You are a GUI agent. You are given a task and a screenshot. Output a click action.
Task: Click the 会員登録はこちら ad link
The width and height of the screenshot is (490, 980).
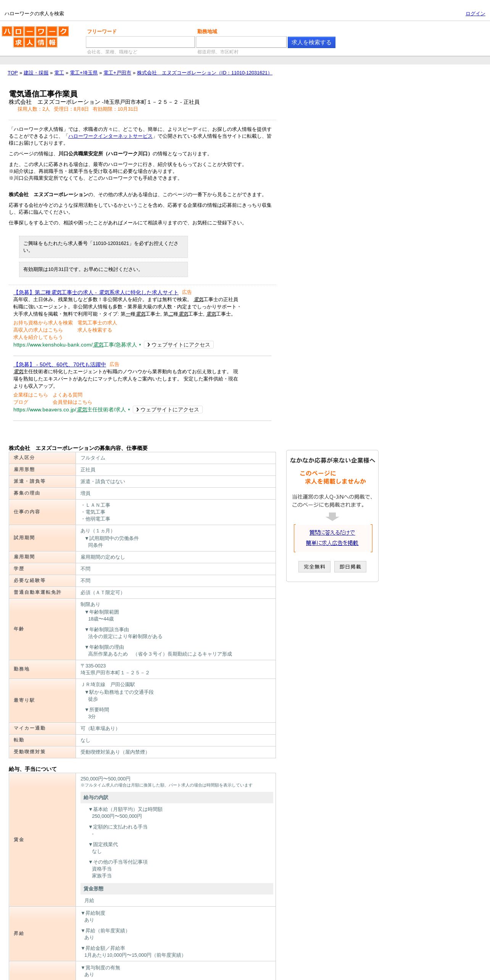coord(73,402)
